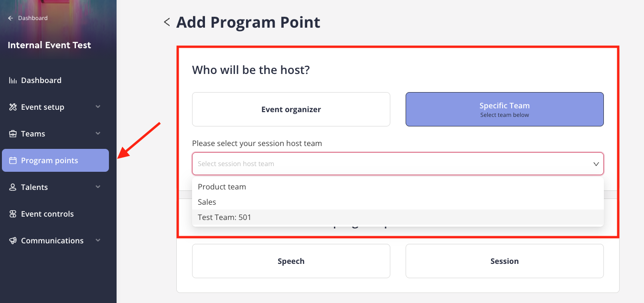Choose Test Team: 501 option
This screenshot has height=303, width=644.
pos(398,217)
